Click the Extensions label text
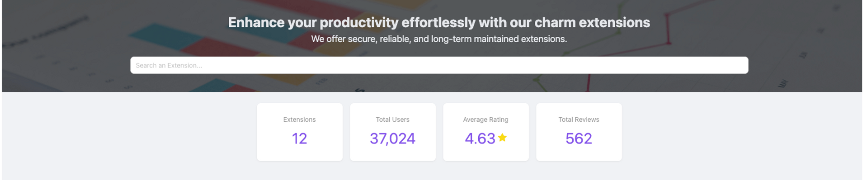868x180 pixels. coord(299,120)
